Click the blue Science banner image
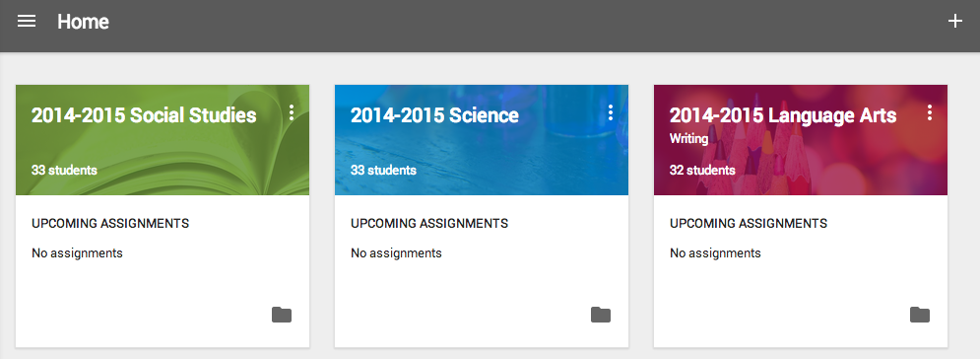The image size is (980, 359). (482, 140)
